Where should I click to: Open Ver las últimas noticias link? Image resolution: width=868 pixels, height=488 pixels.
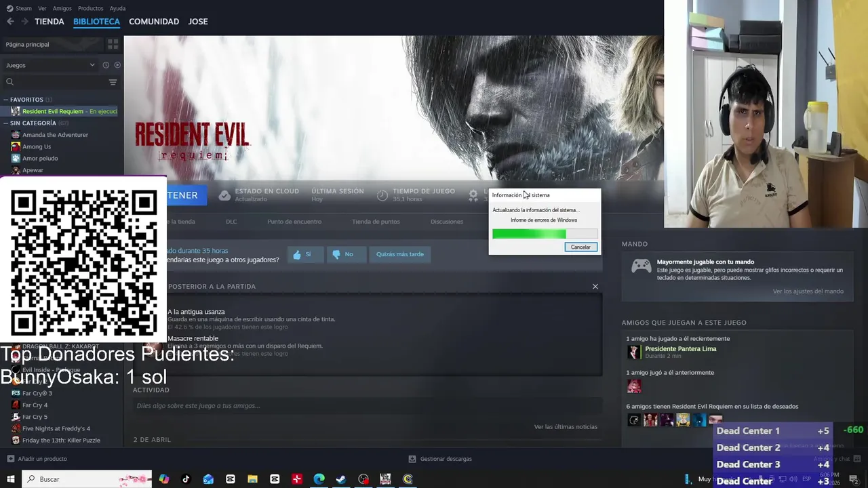(x=566, y=427)
